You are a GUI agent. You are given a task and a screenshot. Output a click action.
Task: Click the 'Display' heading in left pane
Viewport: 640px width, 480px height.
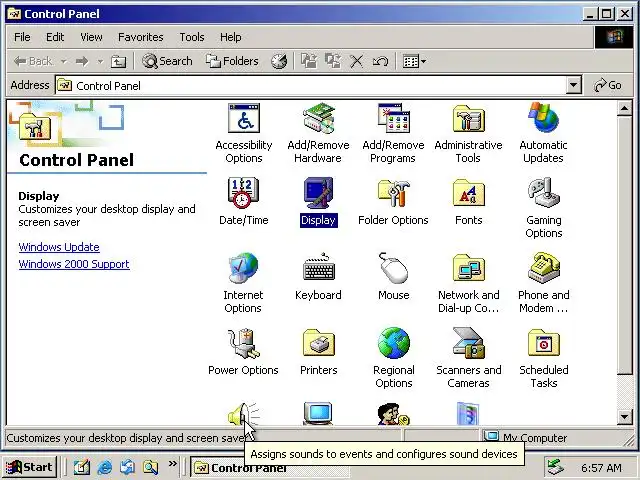point(39,196)
